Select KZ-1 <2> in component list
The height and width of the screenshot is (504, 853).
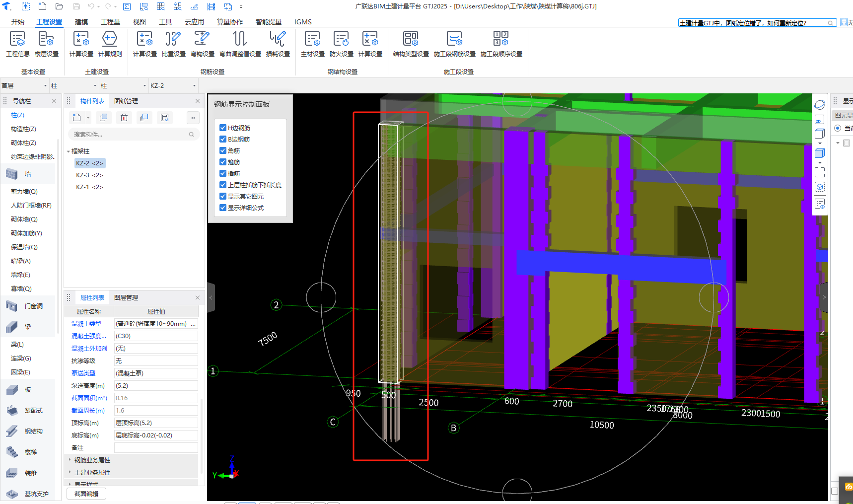tap(89, 187)
